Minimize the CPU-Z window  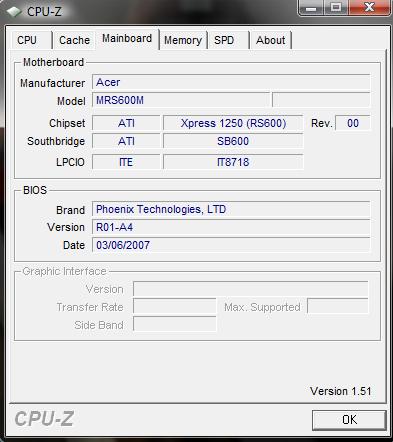311,7
